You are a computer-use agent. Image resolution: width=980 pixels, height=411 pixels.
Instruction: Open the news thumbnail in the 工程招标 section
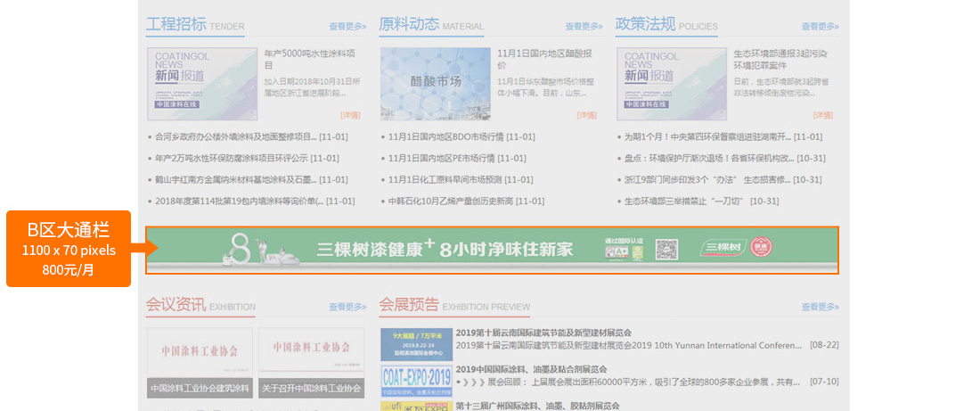pos(202,84)
